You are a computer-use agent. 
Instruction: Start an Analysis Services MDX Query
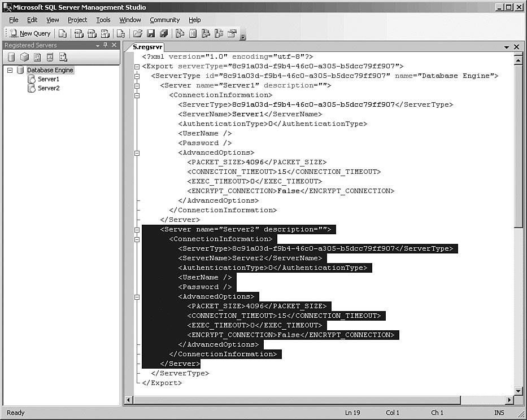(79, 33)
